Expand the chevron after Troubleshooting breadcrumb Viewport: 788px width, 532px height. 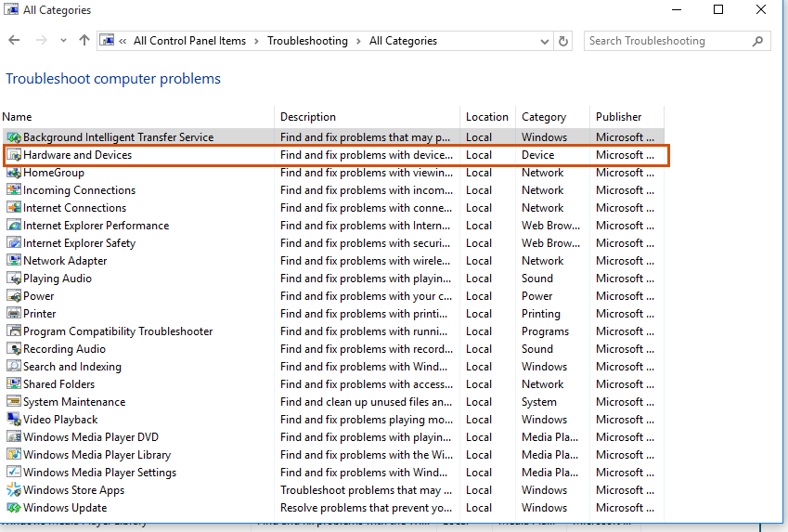point(358,41)
